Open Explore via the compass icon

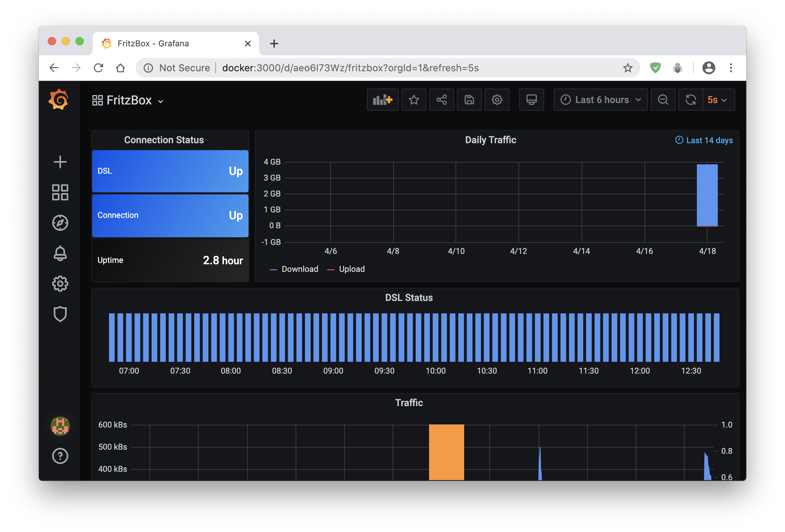click(60, 223)
